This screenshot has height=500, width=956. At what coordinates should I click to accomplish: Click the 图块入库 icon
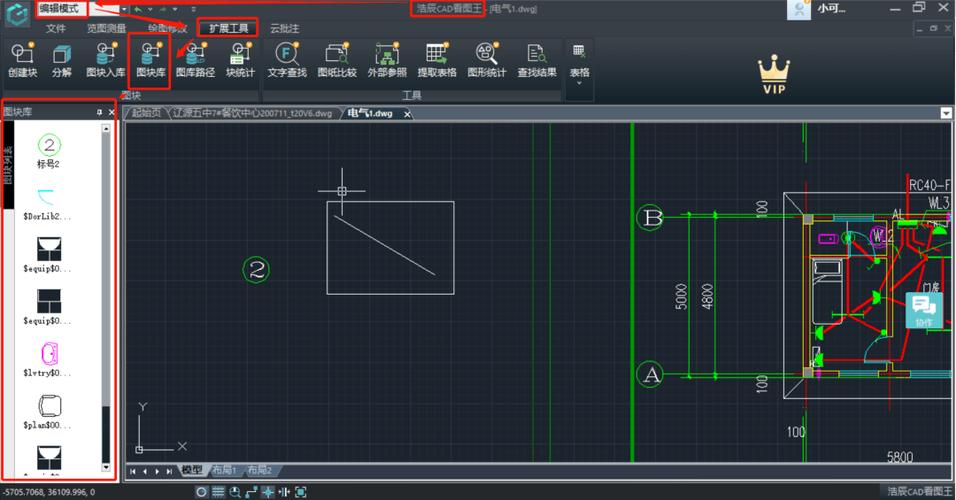click(x=105, y=58)
